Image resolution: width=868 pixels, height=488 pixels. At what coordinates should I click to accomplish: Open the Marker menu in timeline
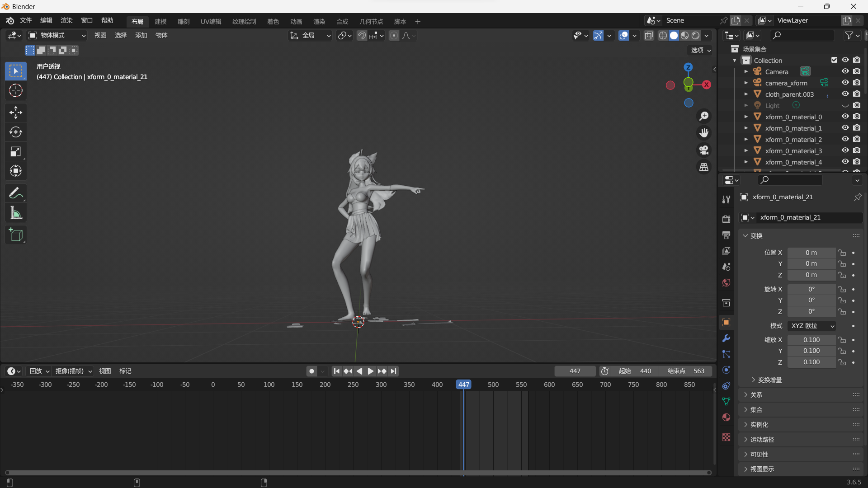pyautogui.click(x=125, y=371)
